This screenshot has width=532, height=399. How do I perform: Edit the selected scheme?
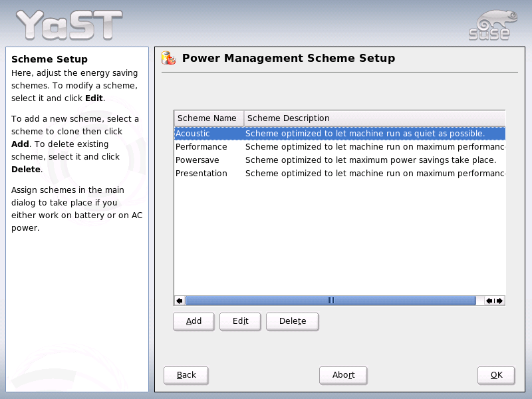coord(240,321)
